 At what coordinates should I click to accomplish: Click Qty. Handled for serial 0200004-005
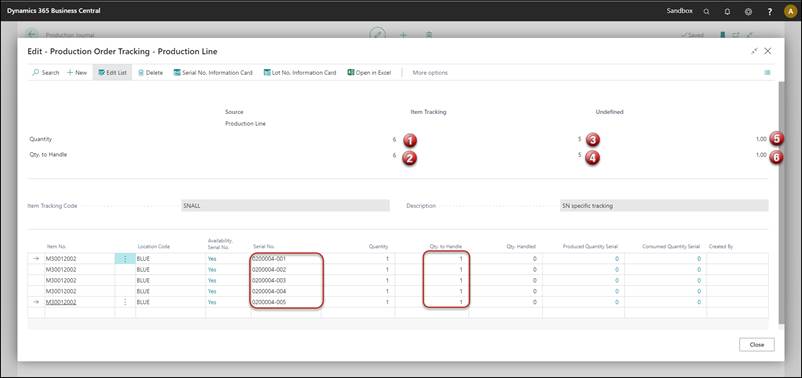pyautogui.click(x=505, y=302)
